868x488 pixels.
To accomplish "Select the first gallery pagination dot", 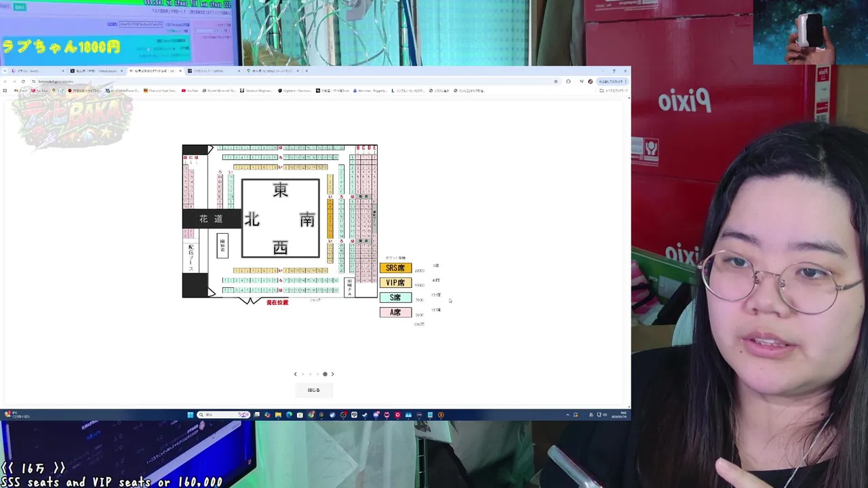I will [302, 374].
